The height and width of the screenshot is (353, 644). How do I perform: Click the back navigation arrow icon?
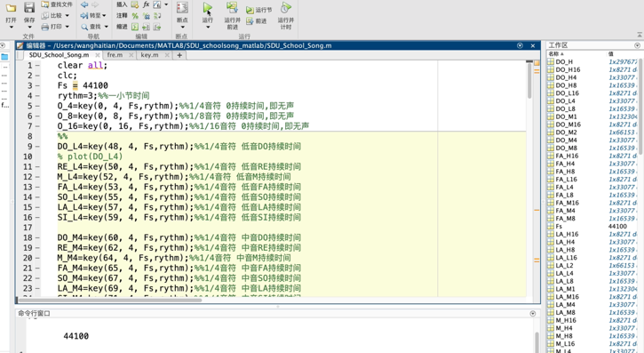[x=84, y=4]
